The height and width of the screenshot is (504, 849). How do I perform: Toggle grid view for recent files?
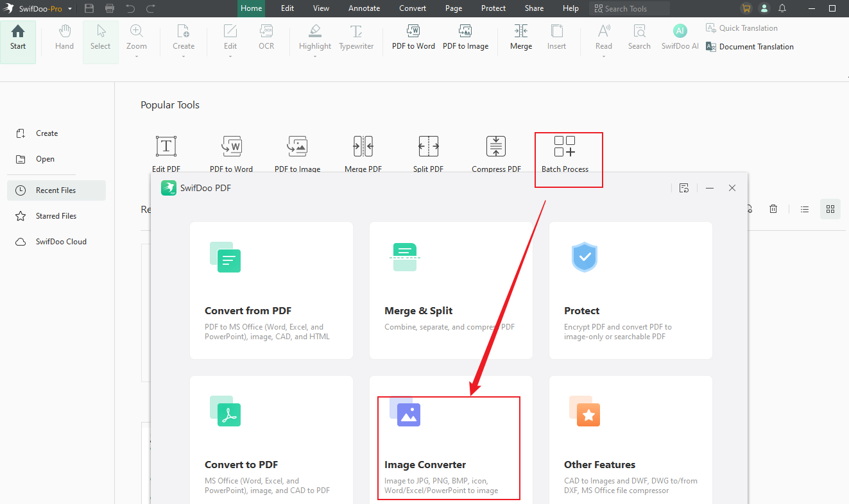click(x=830, y=208)
